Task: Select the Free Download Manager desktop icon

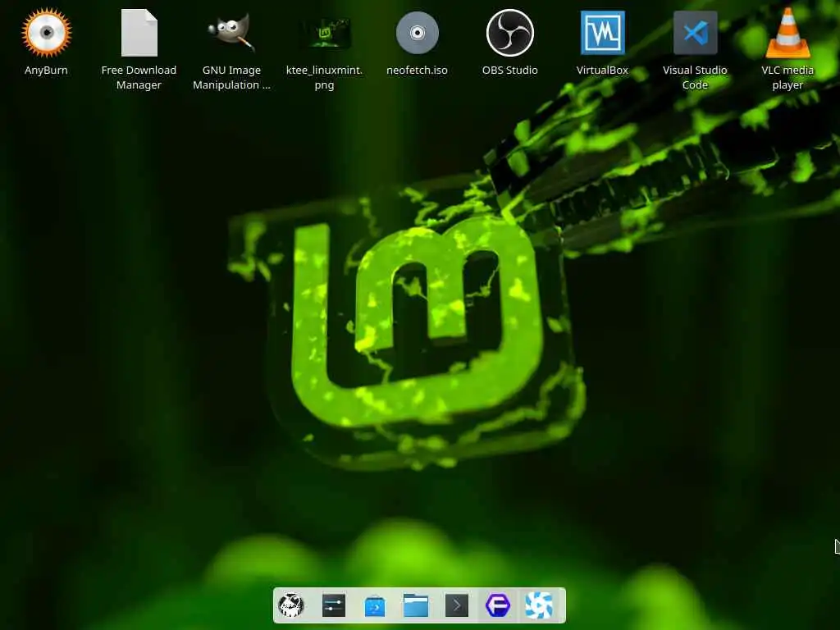Action: pos(139,33)
